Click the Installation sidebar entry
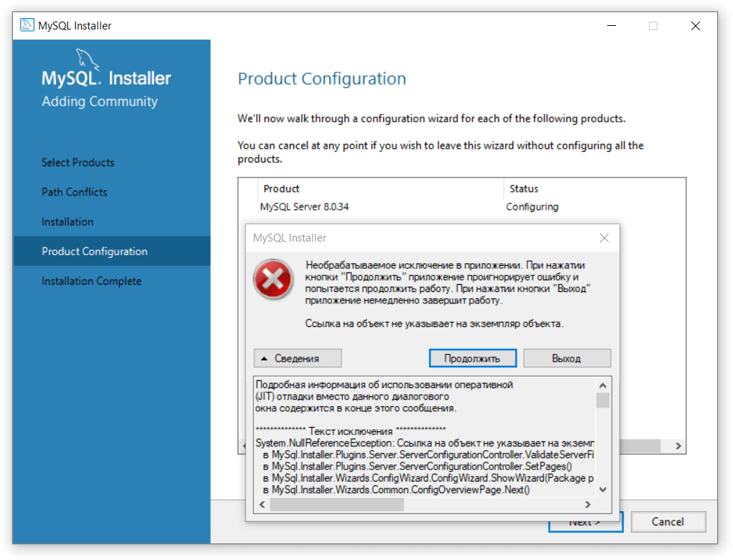The image size is (733, 560). click(x=68, y=221)
